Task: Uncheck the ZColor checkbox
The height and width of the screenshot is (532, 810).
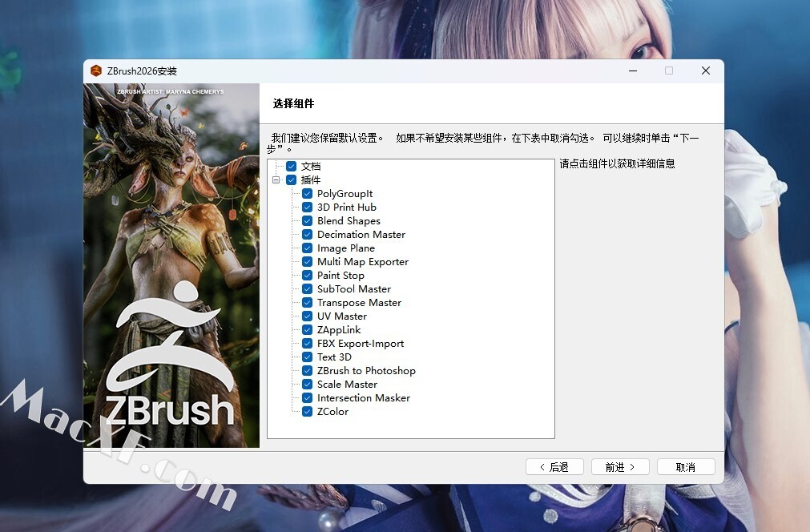Action: coord(308,412)
